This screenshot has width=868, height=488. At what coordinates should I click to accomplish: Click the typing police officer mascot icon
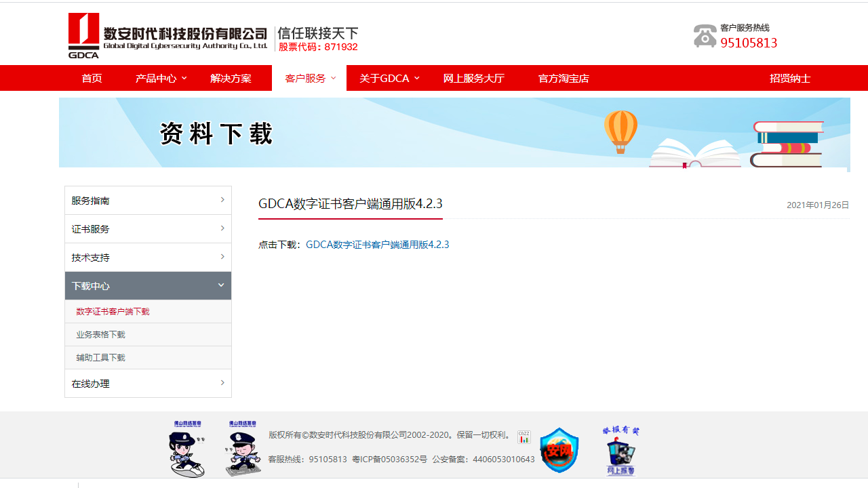pyautogui.click(x=242, y=449)
